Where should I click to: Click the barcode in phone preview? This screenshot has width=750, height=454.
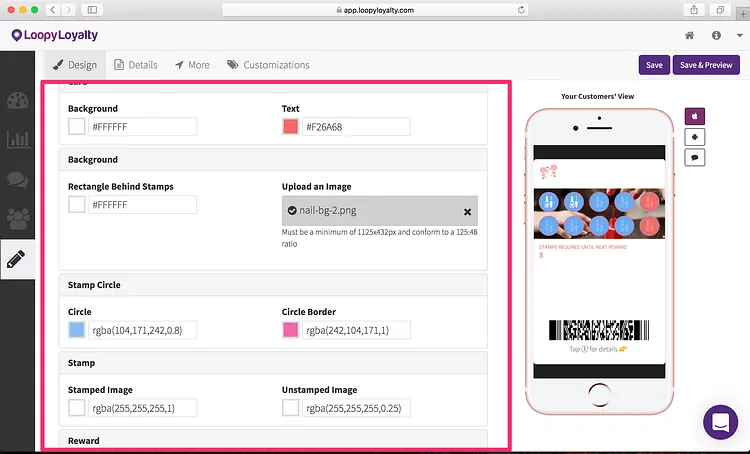599,330
